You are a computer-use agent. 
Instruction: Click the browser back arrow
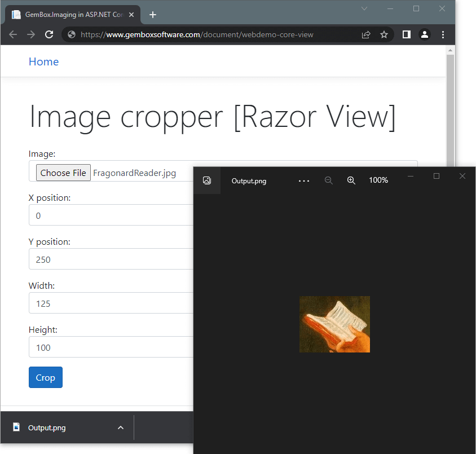click(13, 34)
